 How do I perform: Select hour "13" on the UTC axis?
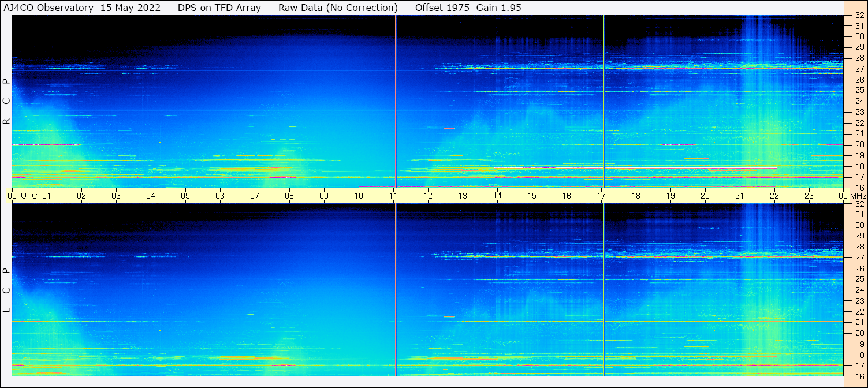point(463,196)
